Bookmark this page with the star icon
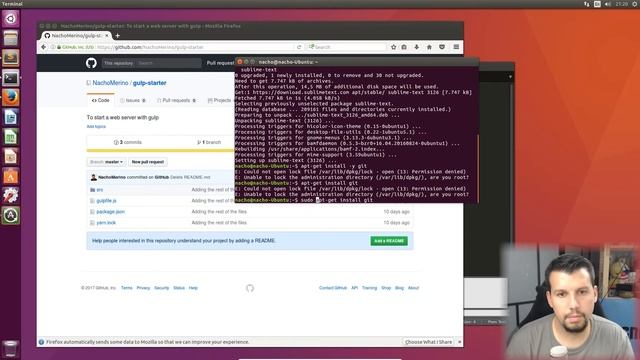This screenshot has width=640, height=360. click(x=393, y=47)
